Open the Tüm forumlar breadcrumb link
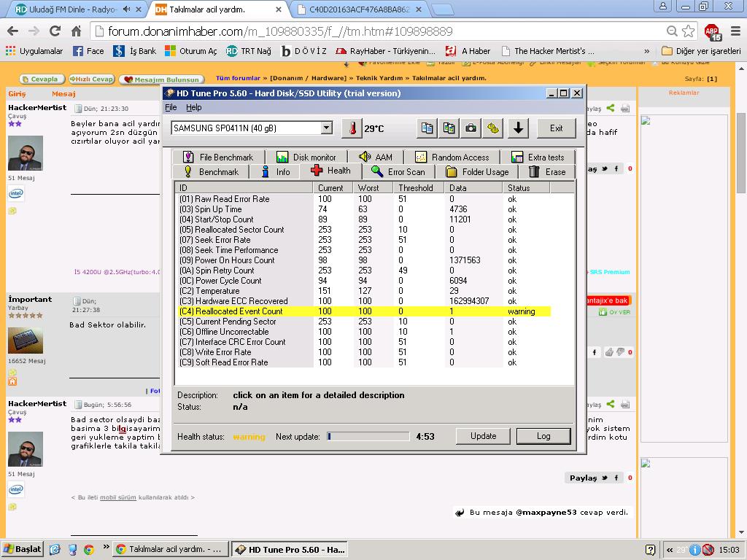Image resolution: width=747 pixels, height=560 pixels. coord(239,78)
